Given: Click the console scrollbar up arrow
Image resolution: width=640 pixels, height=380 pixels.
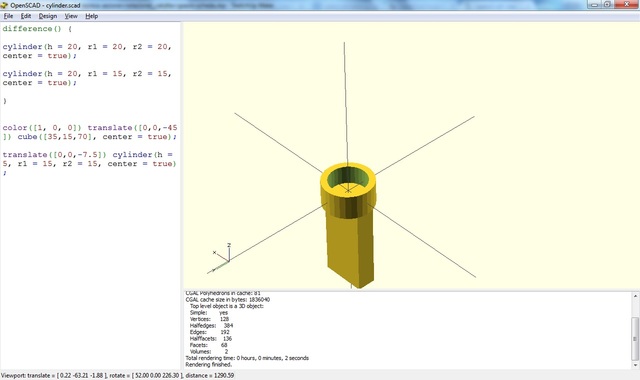Looking at the screenshot, I should 635,296.
